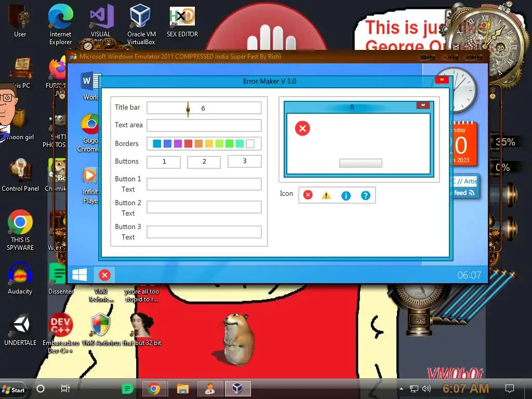Viewport: 532px width, 399px height.
Task: Choose 3 in the Buttons row
Action: click(245, 161)
